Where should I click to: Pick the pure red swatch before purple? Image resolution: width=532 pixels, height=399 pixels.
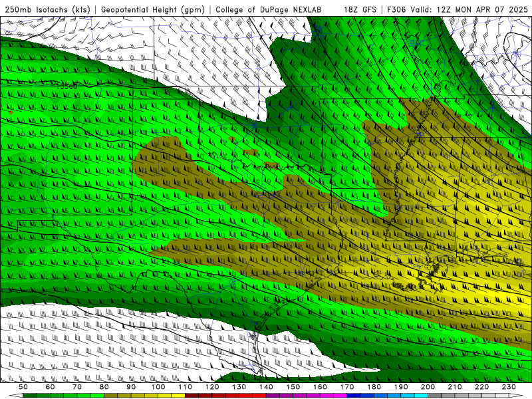(x=259, y=396)
